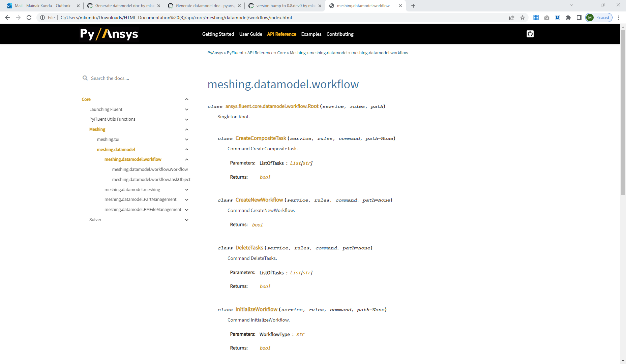Expand PyFluent Utils Functions chevron
The height and width of the screenshot is (364, 626).
(187, 119)
